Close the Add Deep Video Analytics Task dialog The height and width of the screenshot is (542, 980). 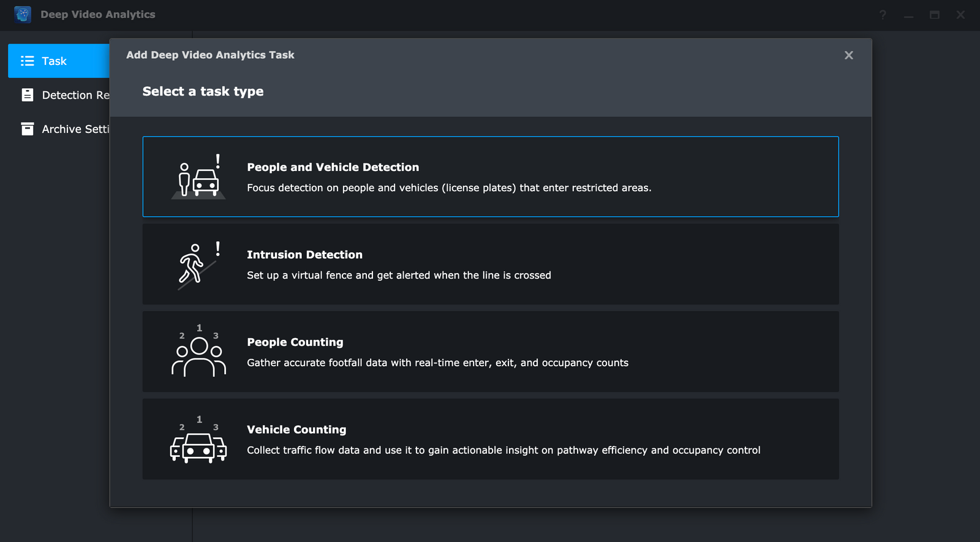(848, 55)
